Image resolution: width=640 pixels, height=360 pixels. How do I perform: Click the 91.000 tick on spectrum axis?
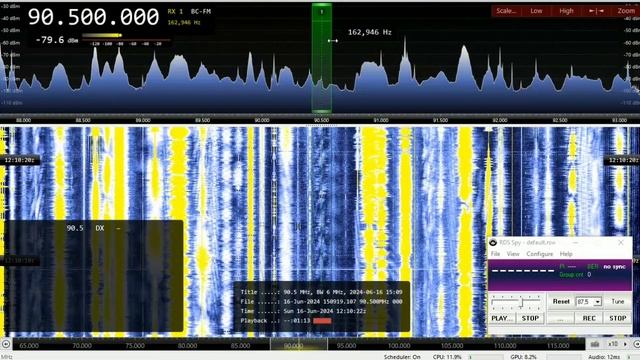click(x=380, y=120)
